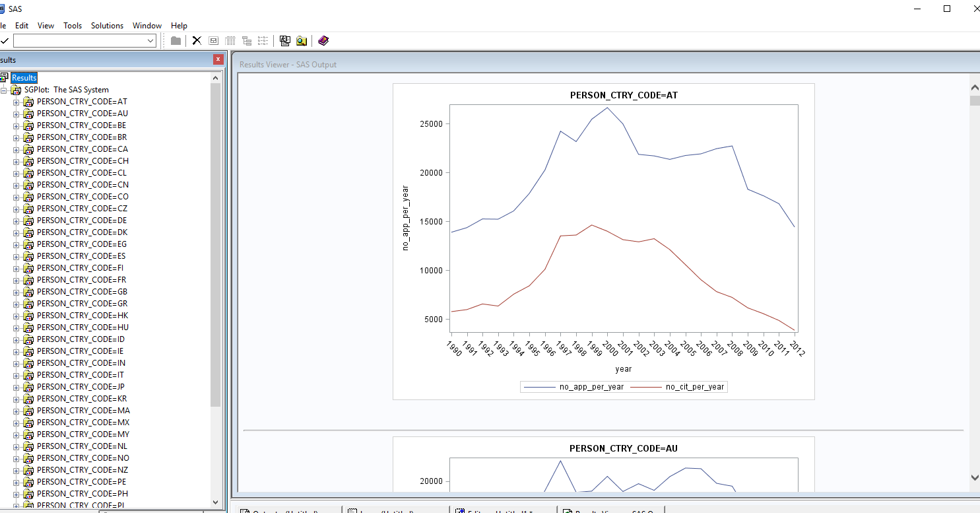The image size is (980, 513).
Task: Open the command box dropdown arrow
Action: [x=150, y=41]
